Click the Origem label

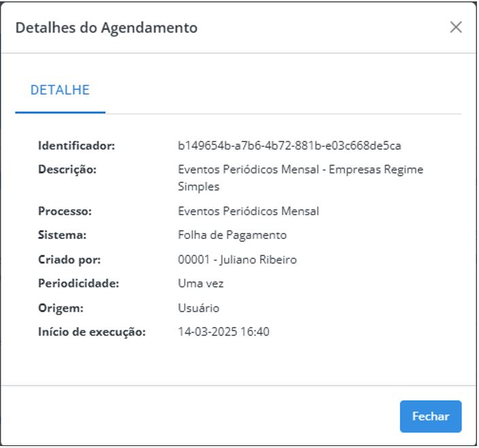[x=61, y=308]
